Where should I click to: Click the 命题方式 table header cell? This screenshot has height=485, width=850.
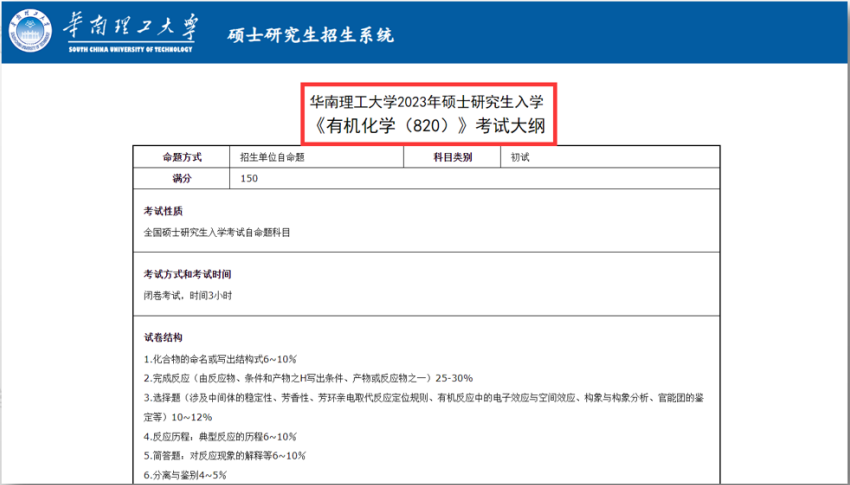182,157
